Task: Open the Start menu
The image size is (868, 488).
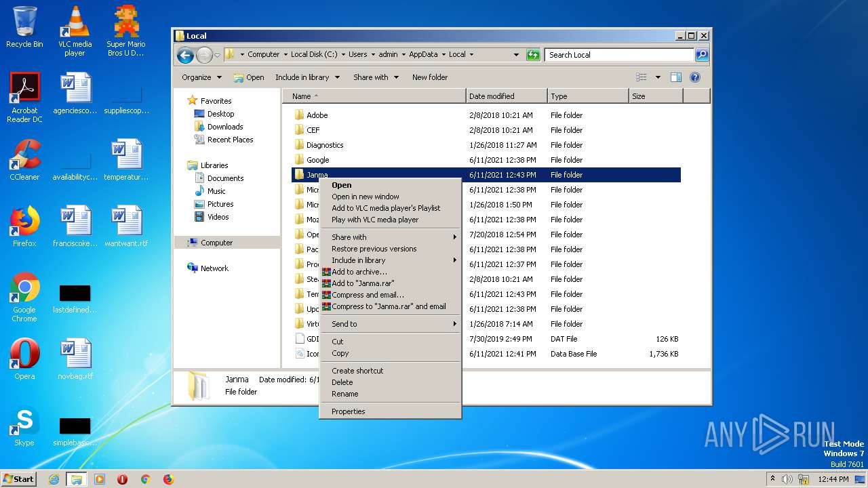Action: [18, 479]
